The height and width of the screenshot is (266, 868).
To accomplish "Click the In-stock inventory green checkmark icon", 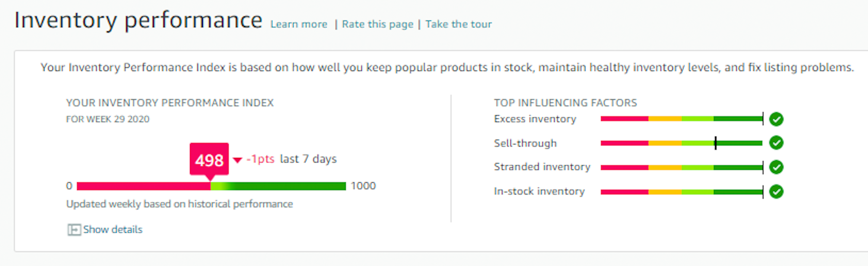I will point(776,192).
